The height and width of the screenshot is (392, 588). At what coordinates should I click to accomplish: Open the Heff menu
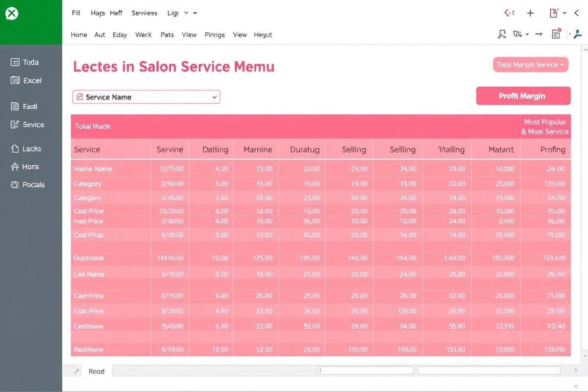(116, 13)
